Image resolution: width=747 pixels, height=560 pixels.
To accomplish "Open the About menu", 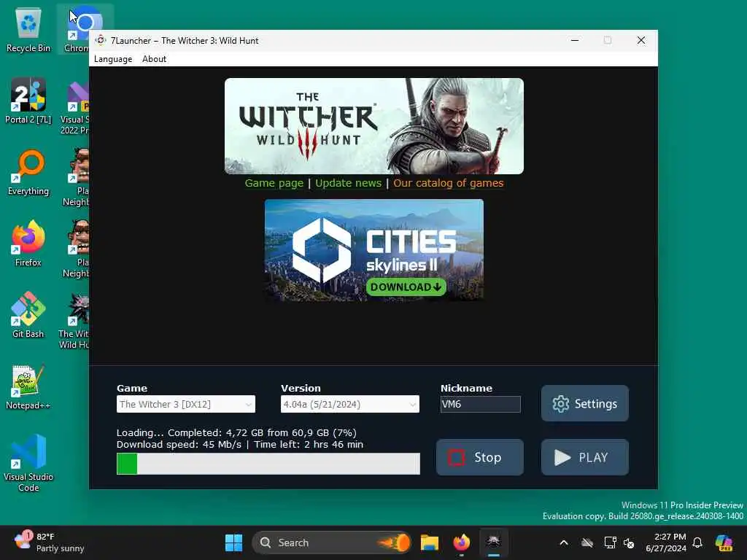I will (x=155, y=59).
